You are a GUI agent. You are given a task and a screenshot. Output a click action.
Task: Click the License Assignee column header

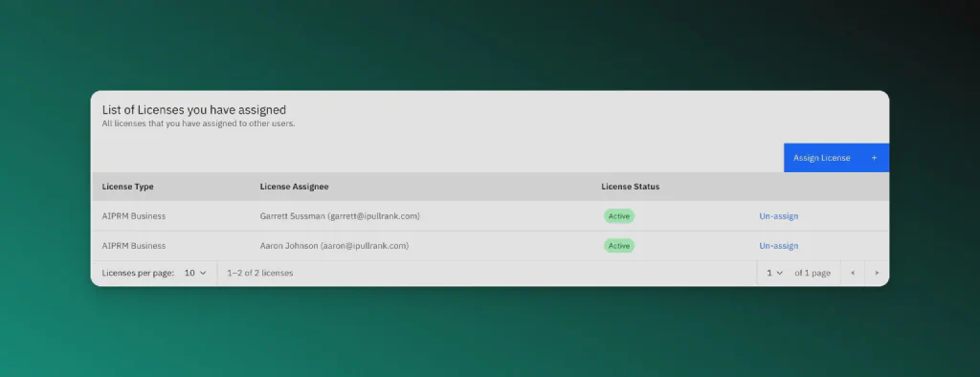coord(294,187)
